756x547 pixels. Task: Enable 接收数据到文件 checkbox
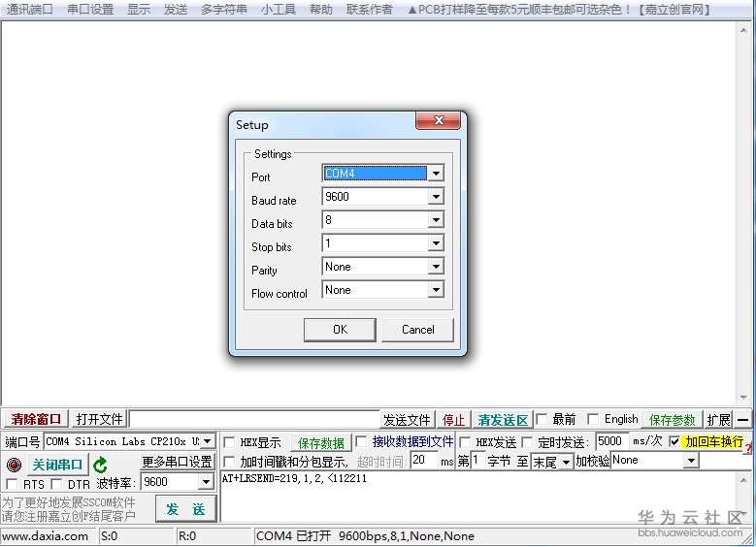point(361,441)
